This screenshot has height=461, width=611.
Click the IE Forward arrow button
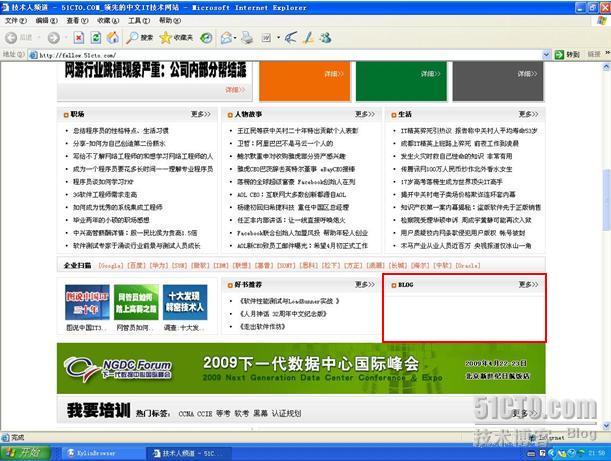coord(53,38)
